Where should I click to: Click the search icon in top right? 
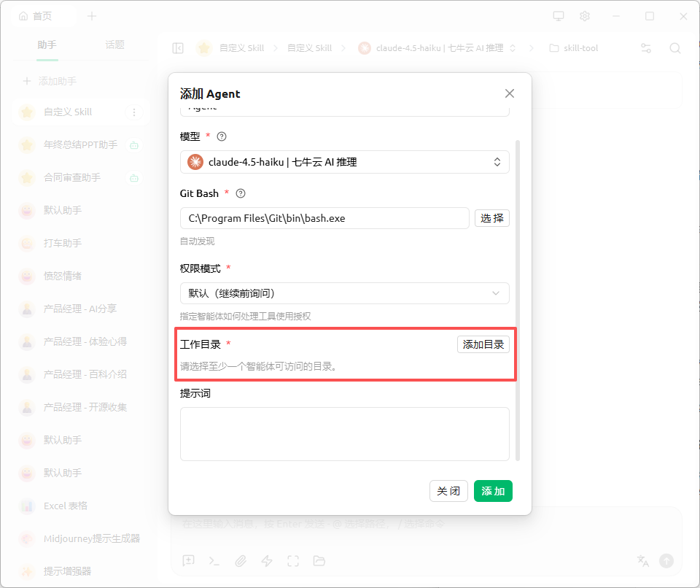pyautogui.click(x=675, y=48)
